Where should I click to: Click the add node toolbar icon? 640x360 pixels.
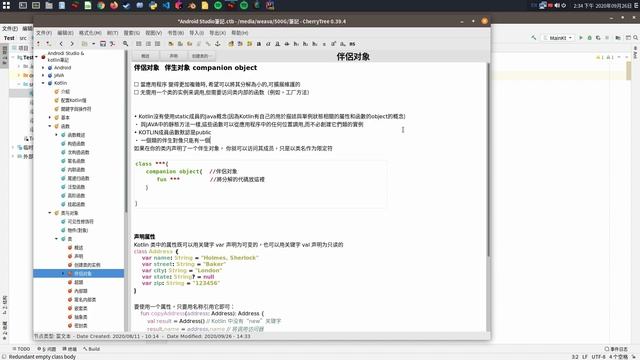(38, 44)
